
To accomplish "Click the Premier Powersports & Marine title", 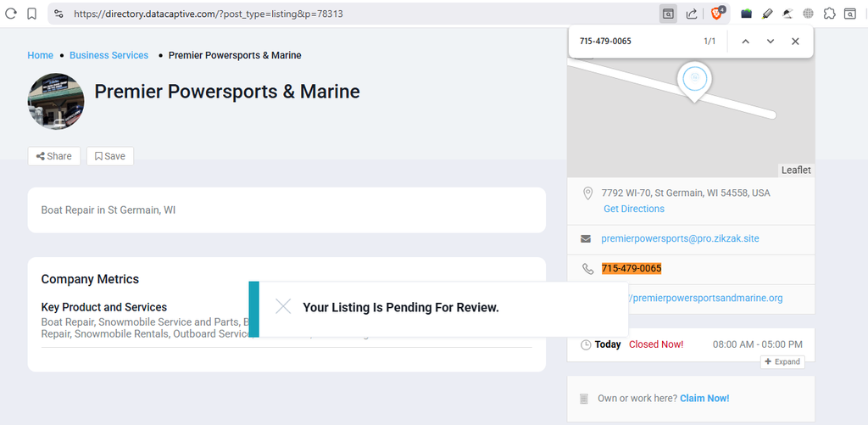I will (227, 92).
